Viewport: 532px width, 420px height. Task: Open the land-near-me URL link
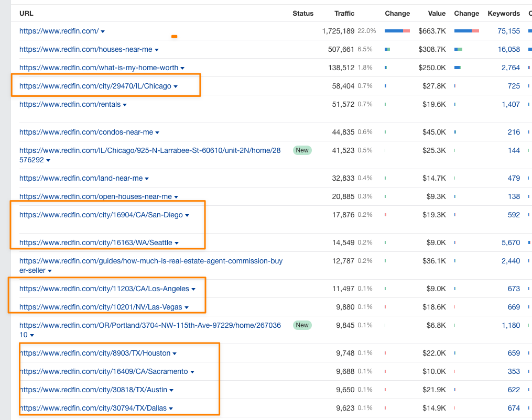(81, 178)
